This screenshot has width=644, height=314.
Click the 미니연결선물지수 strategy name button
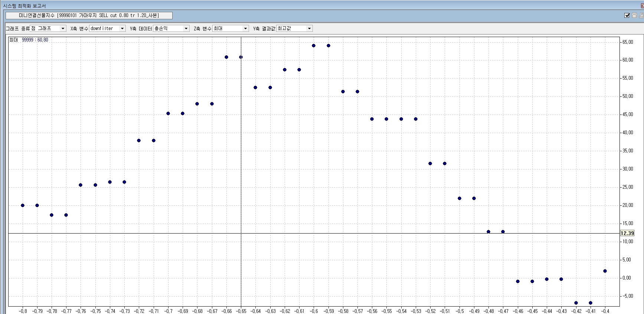(89, 16)
